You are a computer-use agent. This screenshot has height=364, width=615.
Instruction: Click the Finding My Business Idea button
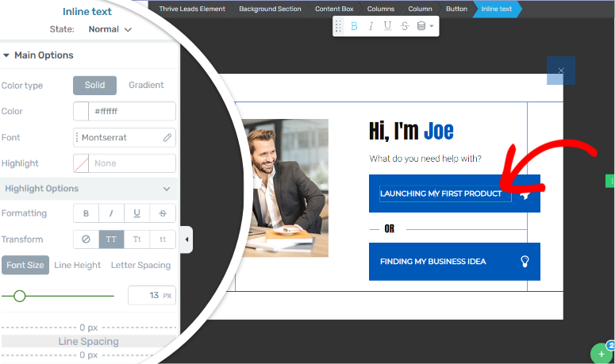point(455,262)
